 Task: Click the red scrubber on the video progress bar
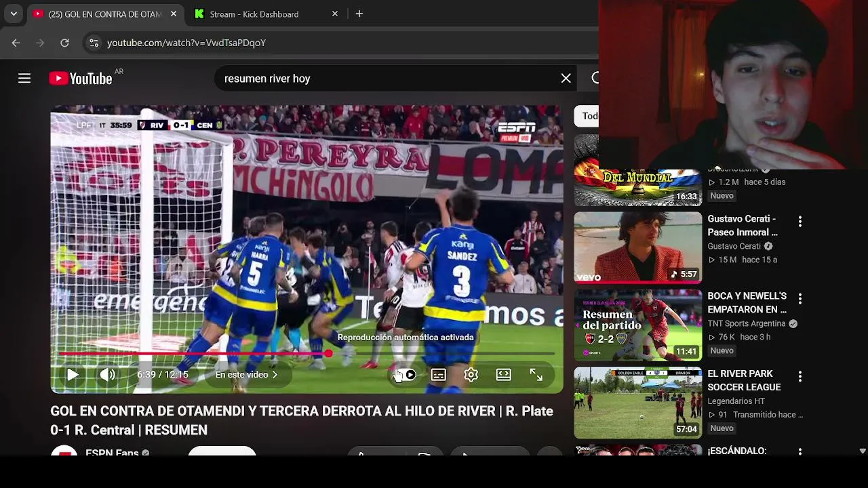tap(328, 353)
